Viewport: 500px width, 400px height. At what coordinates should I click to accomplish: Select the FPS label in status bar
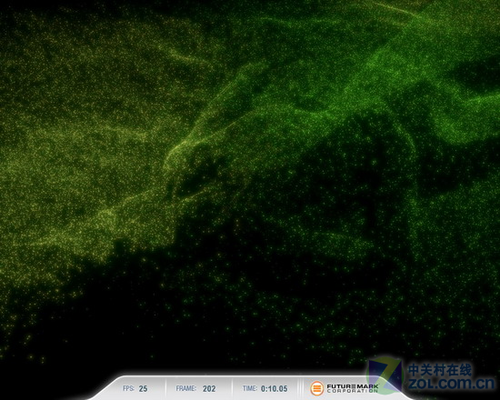[128, 388]
